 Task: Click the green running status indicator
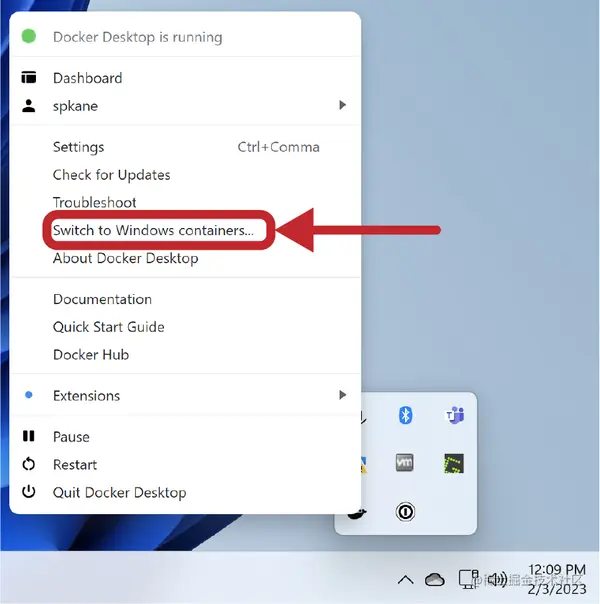point(28,36)
